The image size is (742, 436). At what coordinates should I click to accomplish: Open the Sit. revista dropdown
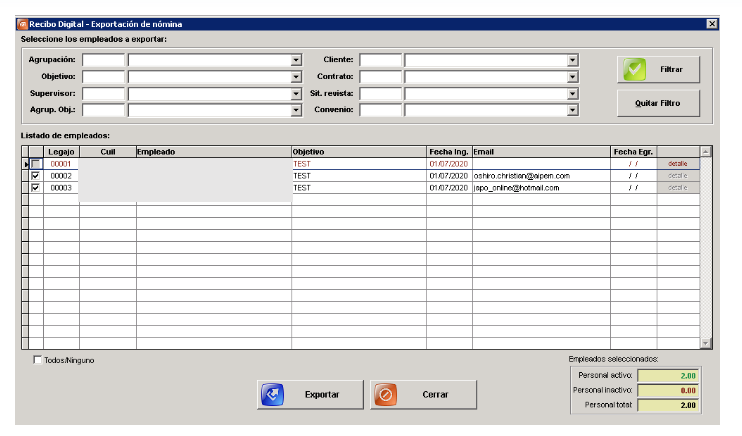[x=573, y=94]
